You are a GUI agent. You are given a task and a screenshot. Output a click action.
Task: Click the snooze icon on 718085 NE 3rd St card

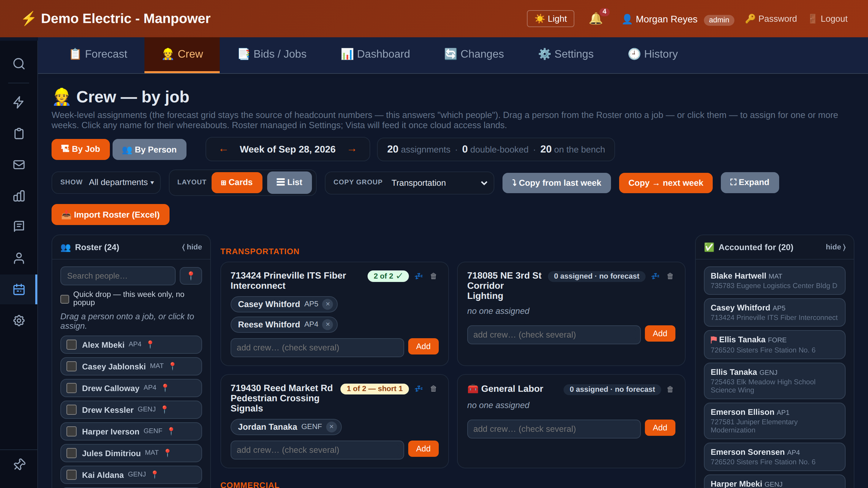655,276
